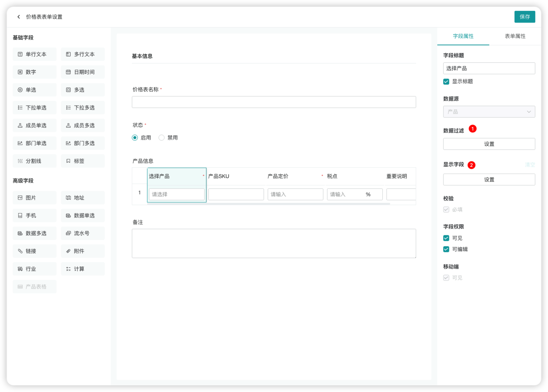Choose the 链接 link field icon
The width and height of the screenshot is (548, 392).
click(20, 251)
